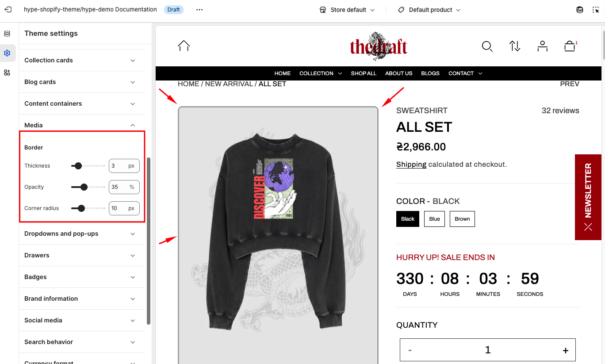The width and height of the screenshot is (605, 364).
Task: Go to the SHOP ALL menu item
Action: [364, 73]
